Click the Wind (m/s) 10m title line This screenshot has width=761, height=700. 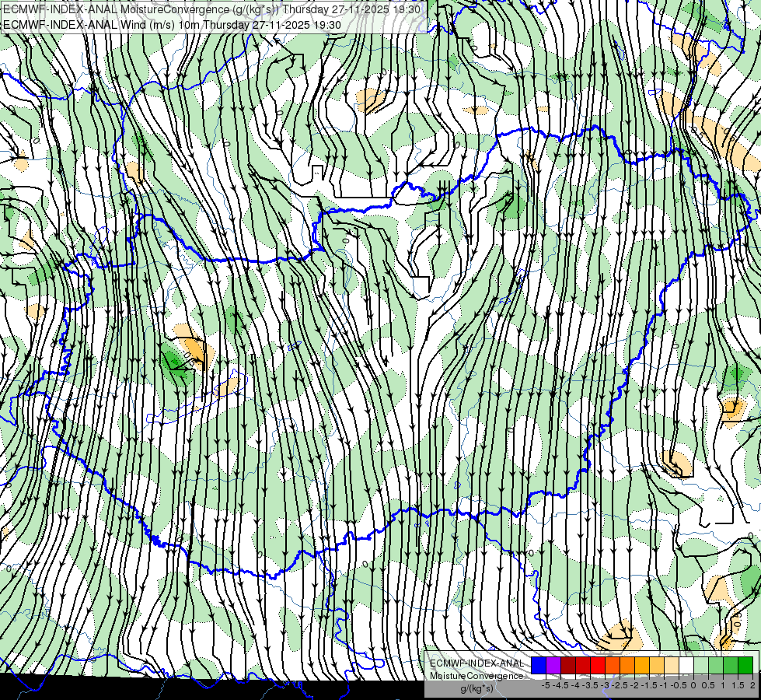click(x=173, y=24)
